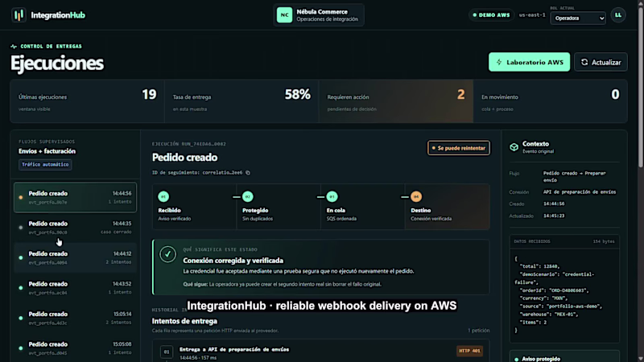Select step 01 Recibido circle

click(163, 196)
